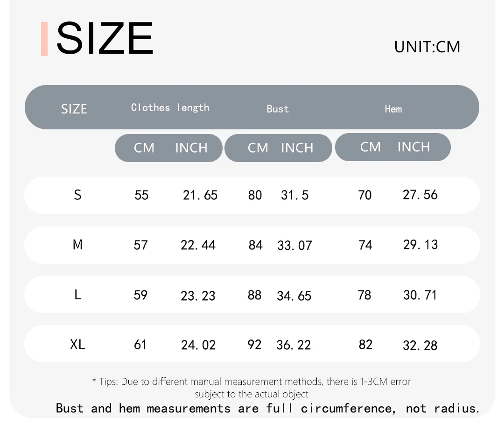
Task: Click the CM label under Clothes length
Action: point(144,148)
